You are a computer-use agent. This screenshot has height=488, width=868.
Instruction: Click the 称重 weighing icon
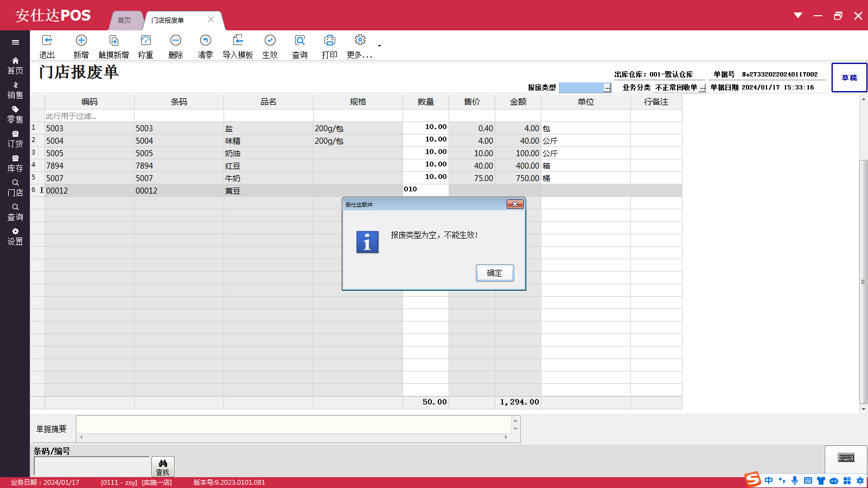145,41
